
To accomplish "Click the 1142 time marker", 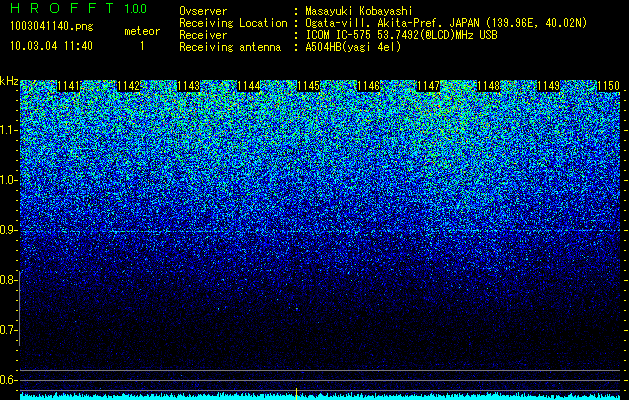I will [129, 86].
